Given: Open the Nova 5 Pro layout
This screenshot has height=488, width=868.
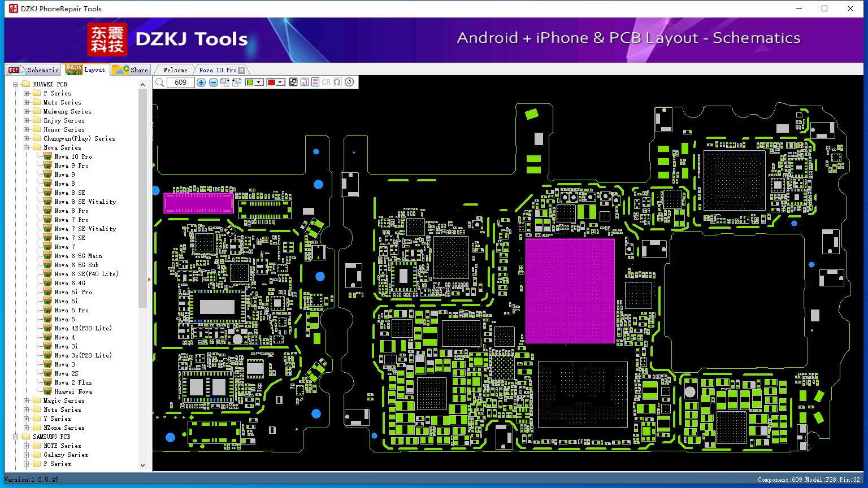Looking at the screenshot, I should coord(71,310).
